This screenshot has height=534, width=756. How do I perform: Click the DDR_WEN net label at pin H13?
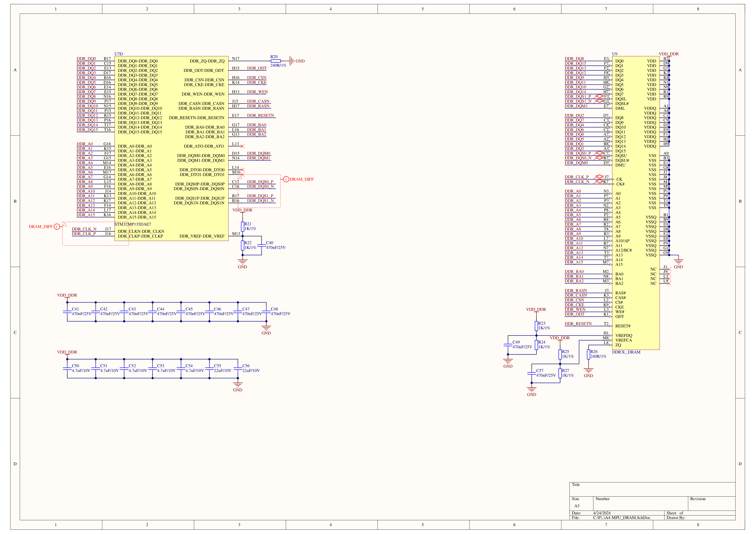258,92
